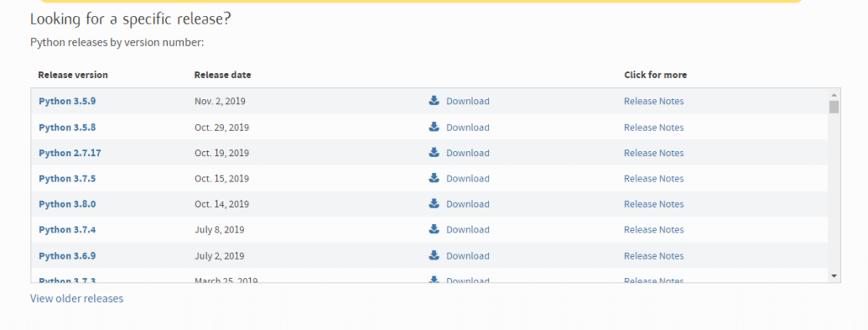Click download icon for Python 3.7.5
The width and height of the screenshot is (868, 330).
pos(434,178)
